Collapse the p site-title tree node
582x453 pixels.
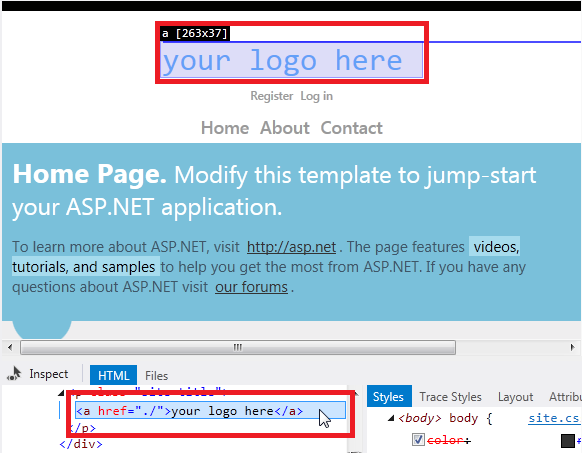coord(62,393)
